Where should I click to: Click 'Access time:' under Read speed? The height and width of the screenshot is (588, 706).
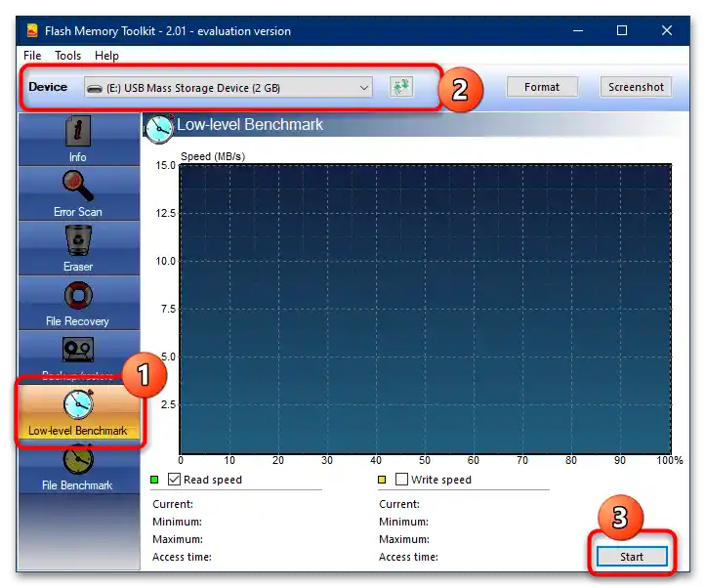point(182,557)
